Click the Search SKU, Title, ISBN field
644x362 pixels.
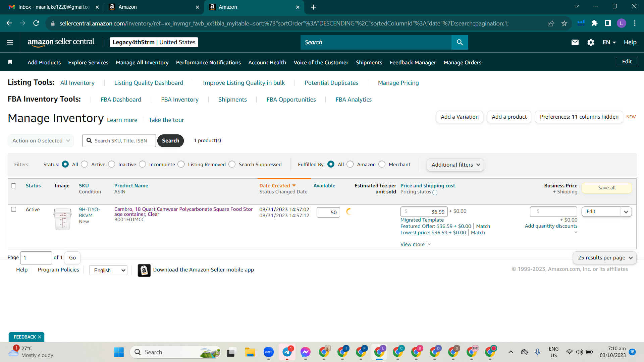coord(119,141)
